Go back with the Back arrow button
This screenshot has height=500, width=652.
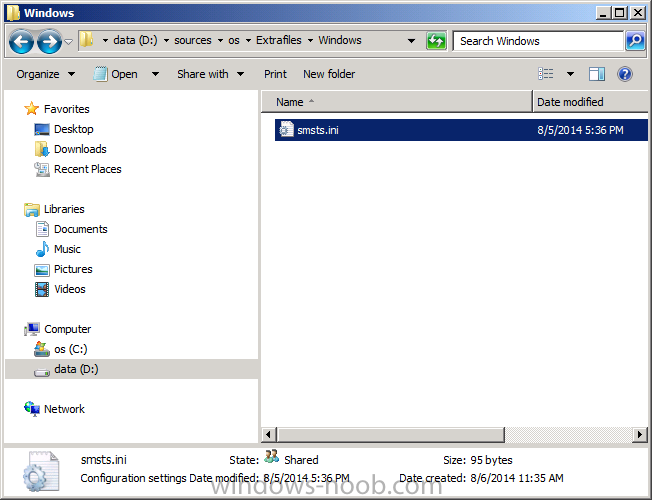pos(21,41)
